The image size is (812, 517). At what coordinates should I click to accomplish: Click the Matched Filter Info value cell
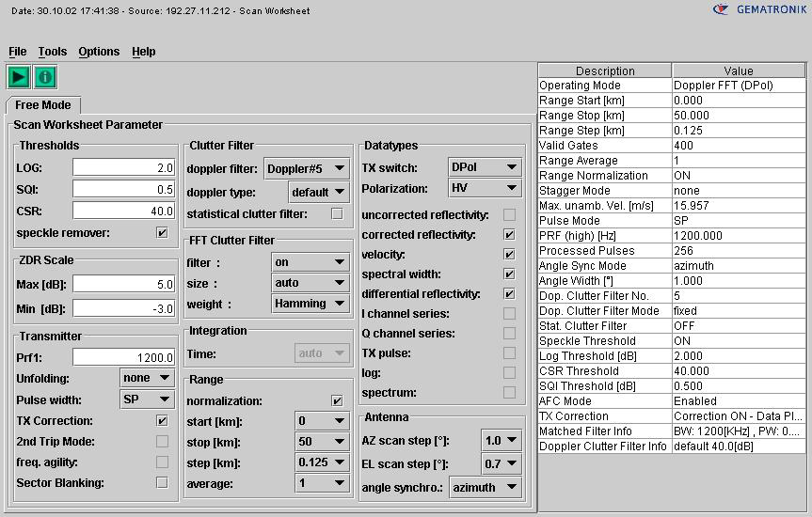tap(739, 431)
